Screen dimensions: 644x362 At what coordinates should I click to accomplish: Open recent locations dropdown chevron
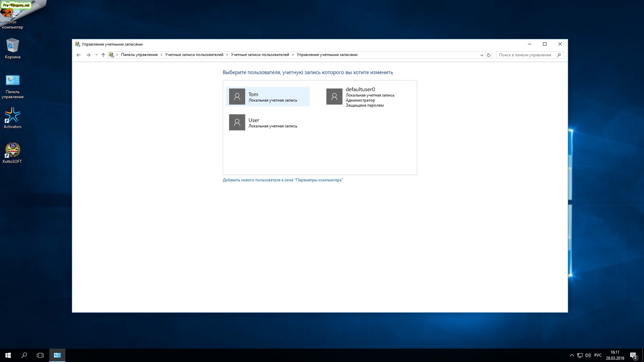click(x=96, y=55)
